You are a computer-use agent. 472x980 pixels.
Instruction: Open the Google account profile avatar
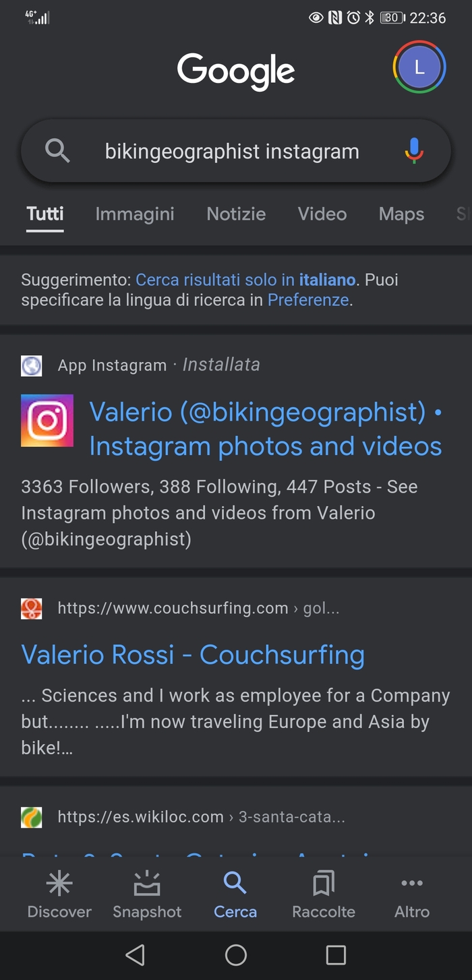tap(419, 67)
